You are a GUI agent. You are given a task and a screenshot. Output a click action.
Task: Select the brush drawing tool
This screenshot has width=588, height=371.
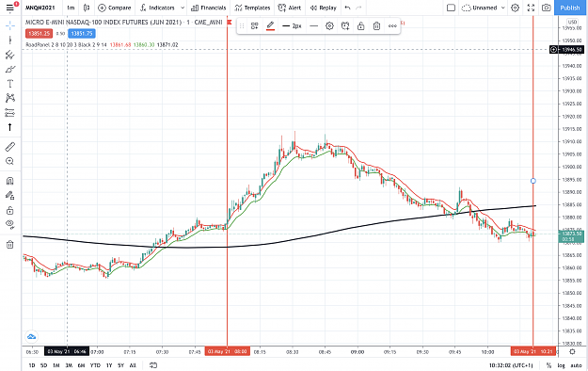pyautogui.click(x=10, y=69)
